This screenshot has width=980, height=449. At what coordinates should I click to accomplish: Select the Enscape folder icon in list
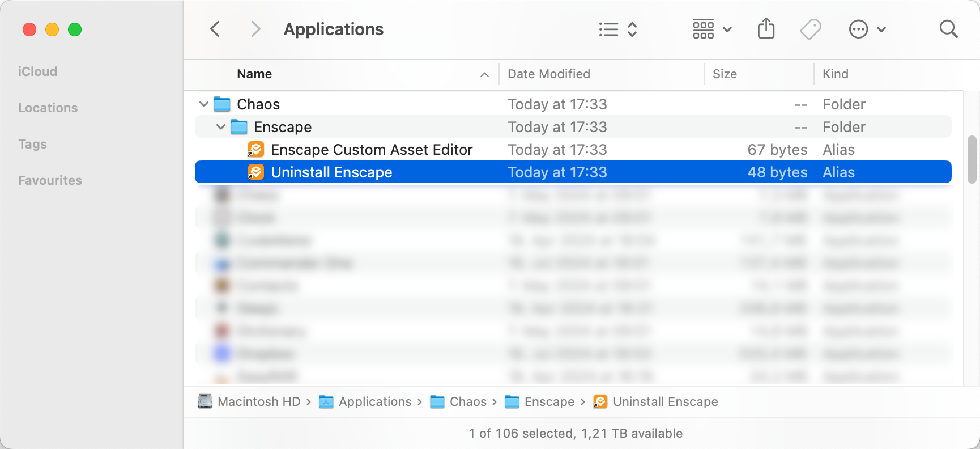pyautogui.click(x=239, y=127)
